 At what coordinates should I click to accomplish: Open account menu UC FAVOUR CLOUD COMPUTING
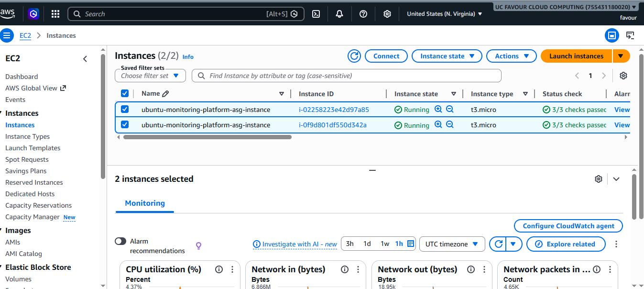pos(566,7)
